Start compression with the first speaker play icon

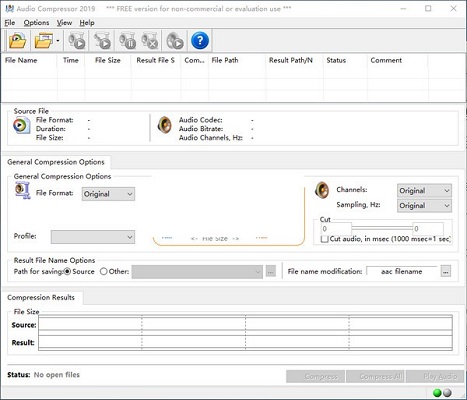[x=77, y=41]
